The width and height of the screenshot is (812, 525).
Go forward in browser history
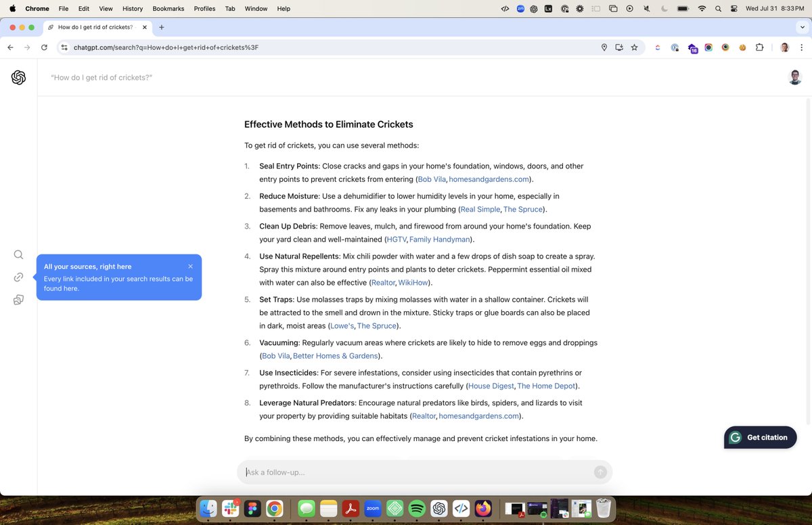point(27,47)
